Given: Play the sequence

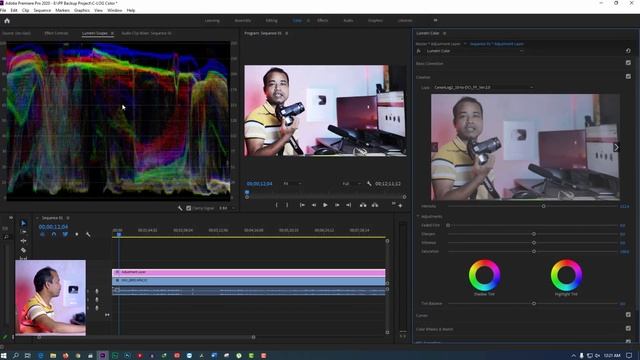Looking at the screenshot, I should pyautogui.click(x=325, y=205).
